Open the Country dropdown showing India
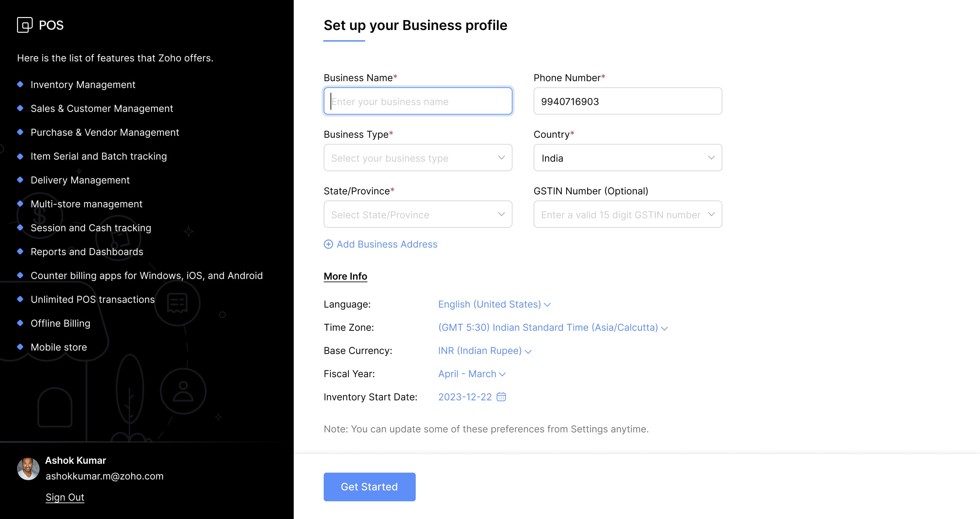 [627, 158]
